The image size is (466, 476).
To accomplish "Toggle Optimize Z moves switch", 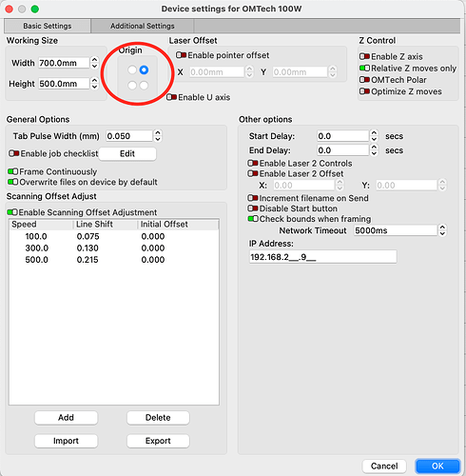I will [364, 91].
